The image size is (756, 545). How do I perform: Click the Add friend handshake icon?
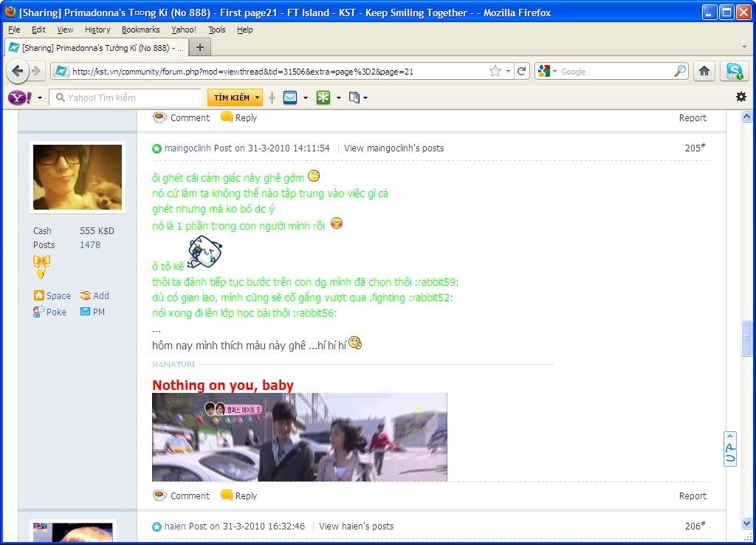coord(86,295)
